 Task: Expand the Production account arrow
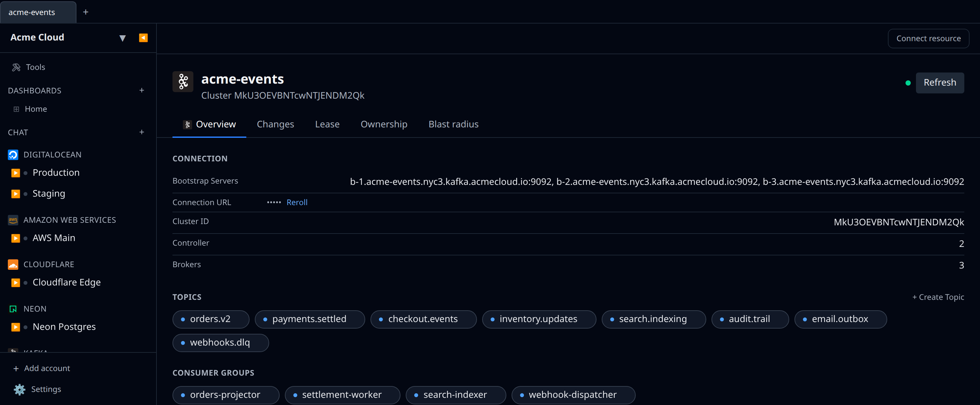pyautogui.click(x=15, y=173)
